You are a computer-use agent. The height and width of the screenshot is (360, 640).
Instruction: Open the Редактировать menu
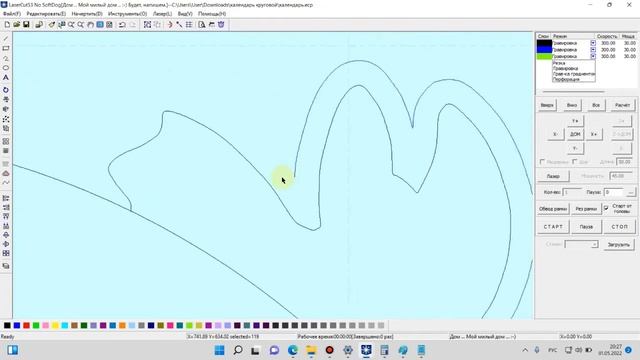[x=46, y=13]
